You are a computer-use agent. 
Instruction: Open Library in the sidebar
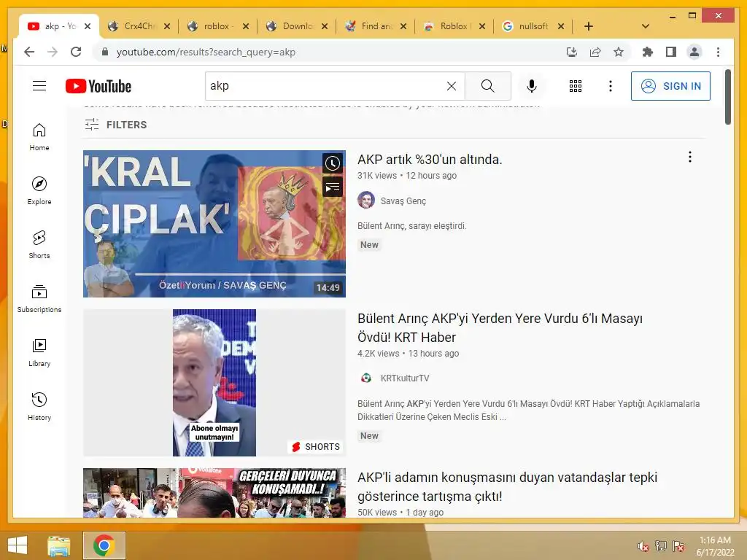coord(39,352)
